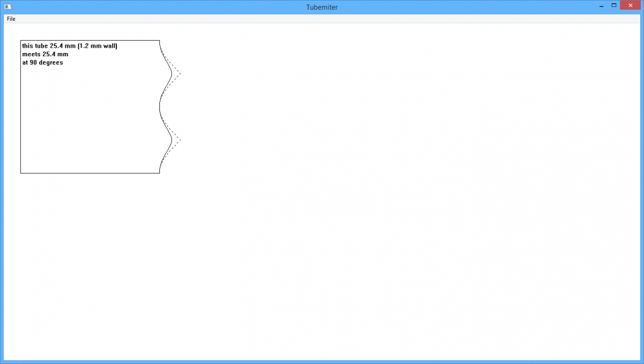Click the Tubemiter app icon in title bar
The image size is (644, 364).
coord(8,7)
